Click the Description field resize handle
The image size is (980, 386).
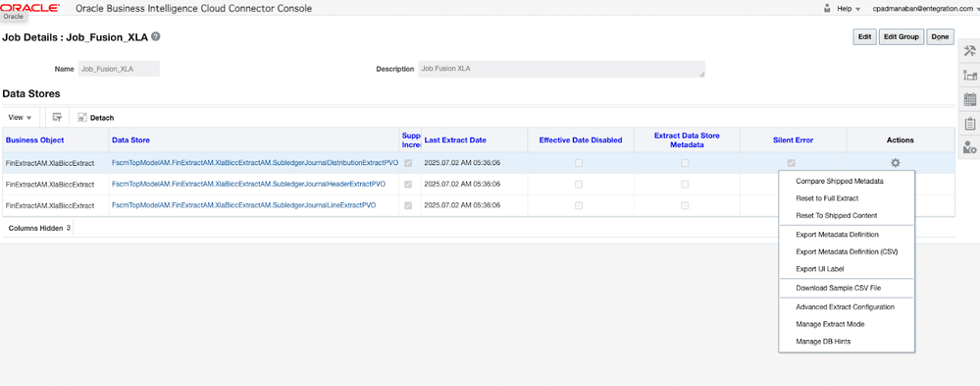click(x=701, y=75)
